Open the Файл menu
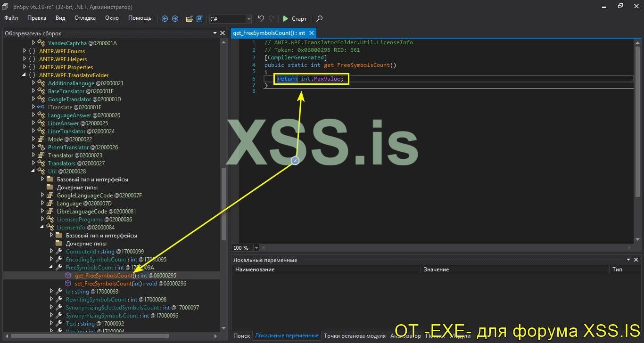 tap(11, 18)
